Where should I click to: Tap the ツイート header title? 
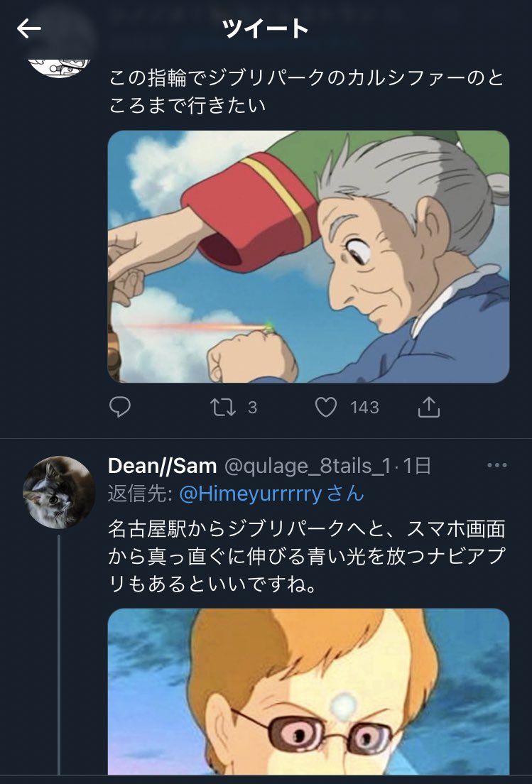point(266,29)
